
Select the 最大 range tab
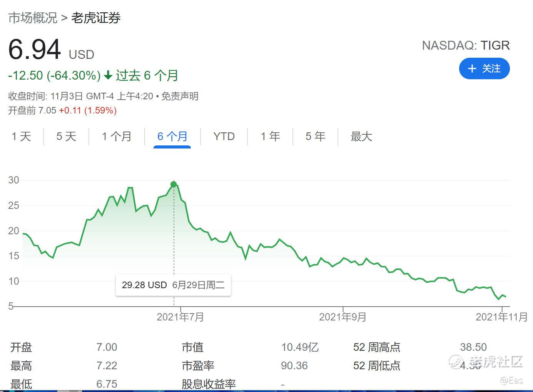pos(361,136)
